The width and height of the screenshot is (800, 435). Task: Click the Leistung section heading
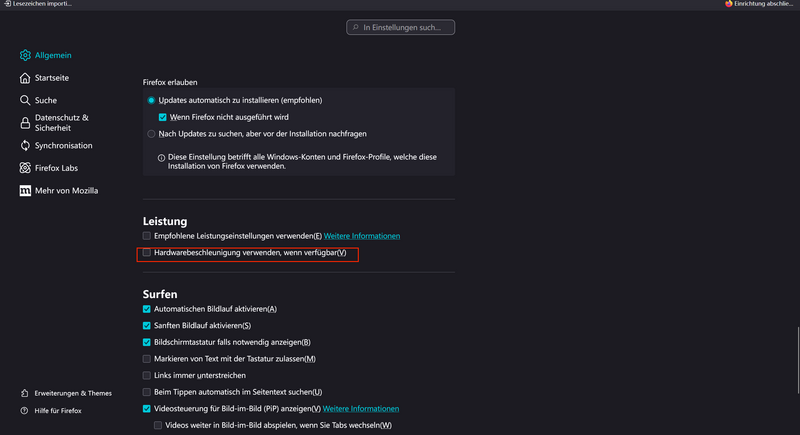tap(165, 221)
